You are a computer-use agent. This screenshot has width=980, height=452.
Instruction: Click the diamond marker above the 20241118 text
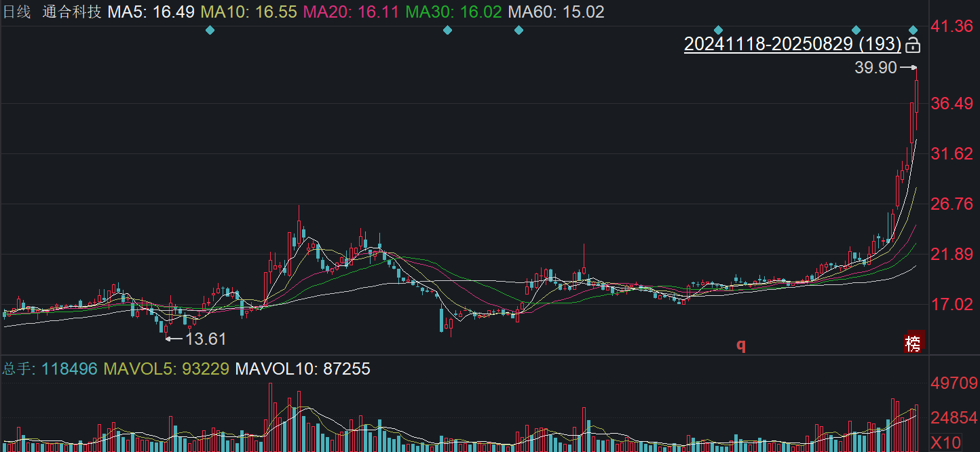[x=719, y=30]
